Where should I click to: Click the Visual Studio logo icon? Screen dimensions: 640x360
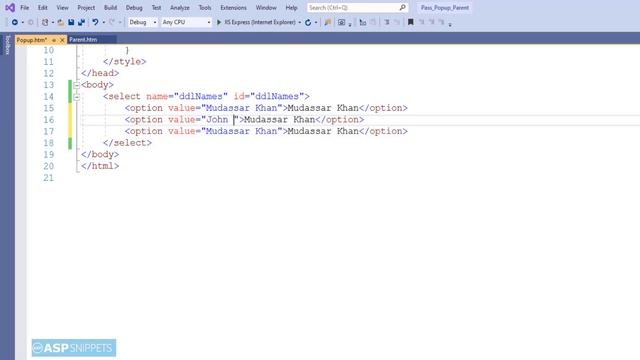coord(10,7)
